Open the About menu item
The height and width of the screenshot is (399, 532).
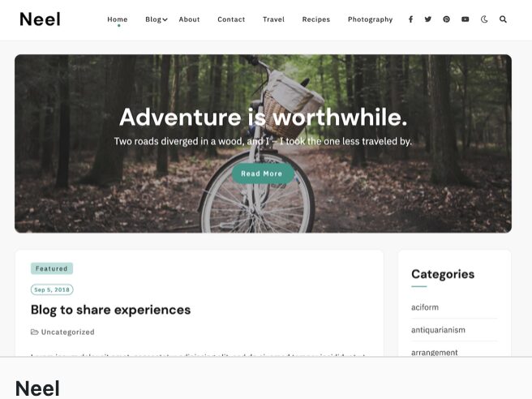189,19
